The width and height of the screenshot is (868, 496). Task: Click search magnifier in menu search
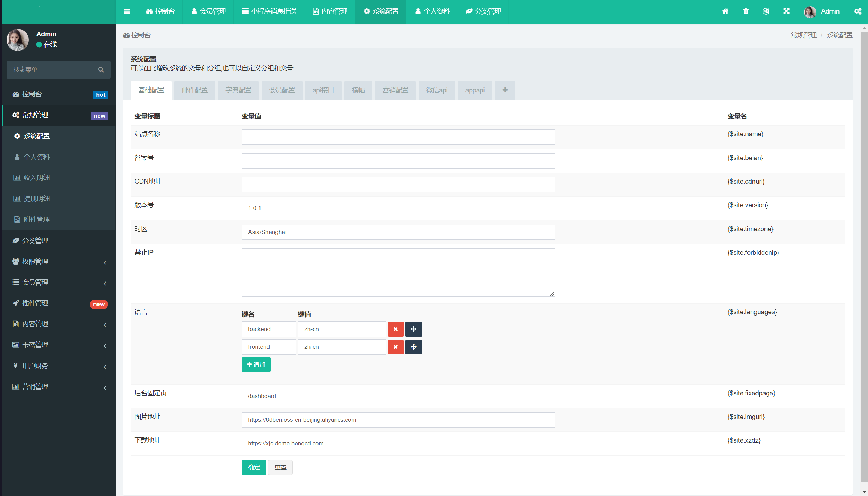tap(101, 70)
